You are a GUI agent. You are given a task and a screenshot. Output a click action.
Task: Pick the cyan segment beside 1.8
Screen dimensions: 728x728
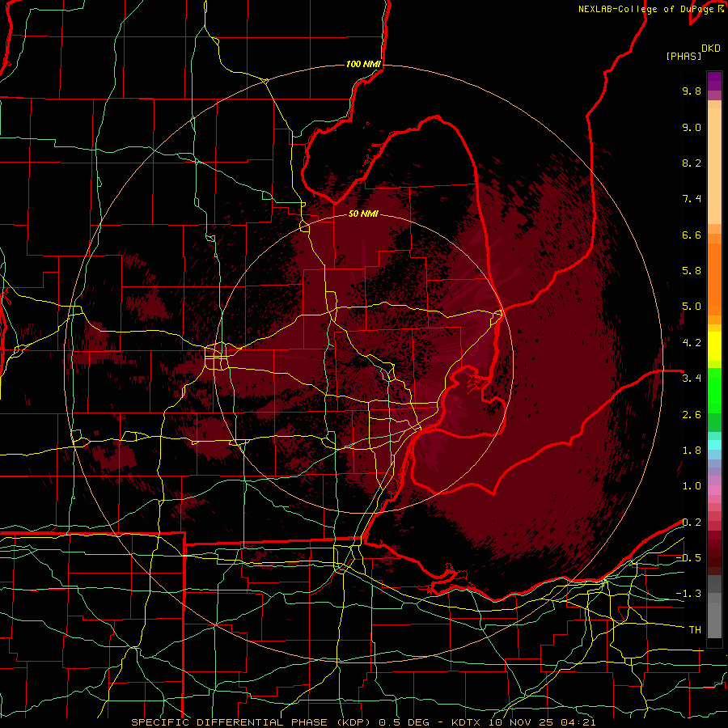[x=714, y=445]
